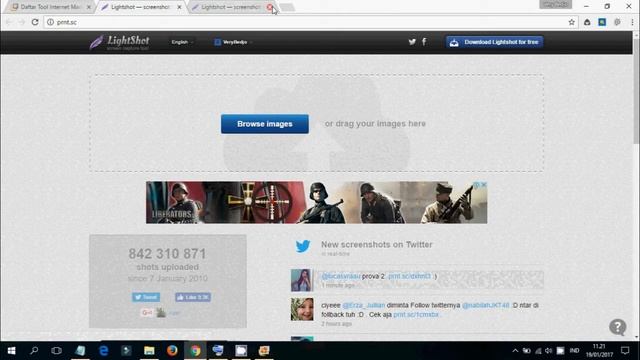Open prnt.sc link in second tweet
Screen dimensions: 640x360
pyautogui.click(x=416, y=315)
